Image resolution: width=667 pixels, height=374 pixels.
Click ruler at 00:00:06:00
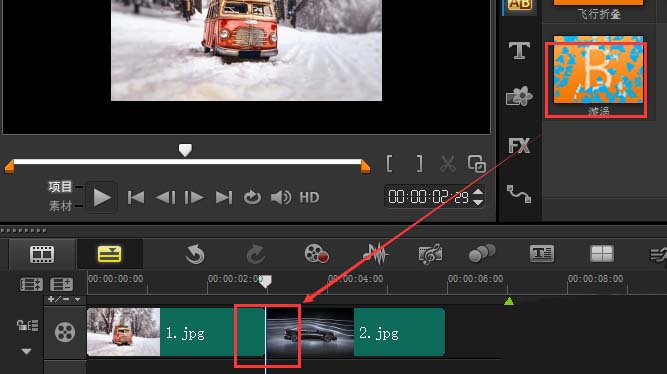(475, 279)
